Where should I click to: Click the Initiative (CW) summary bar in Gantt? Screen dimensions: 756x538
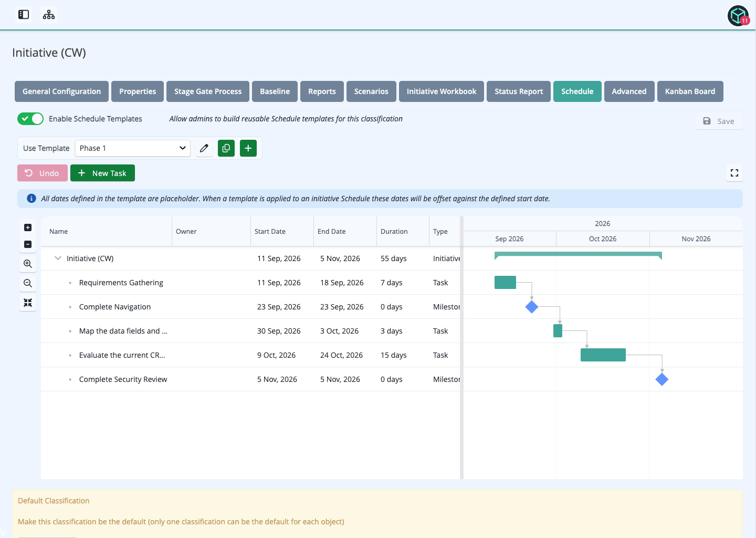[578, 255]
